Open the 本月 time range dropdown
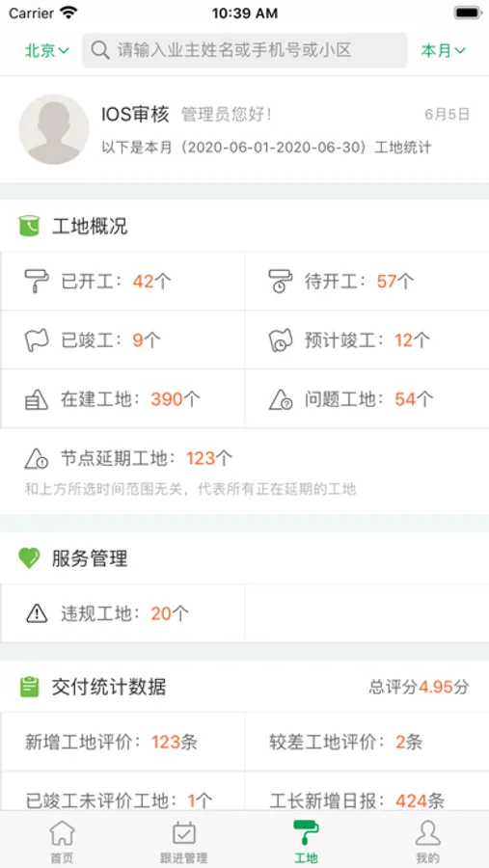 click(x=444, y=51)
